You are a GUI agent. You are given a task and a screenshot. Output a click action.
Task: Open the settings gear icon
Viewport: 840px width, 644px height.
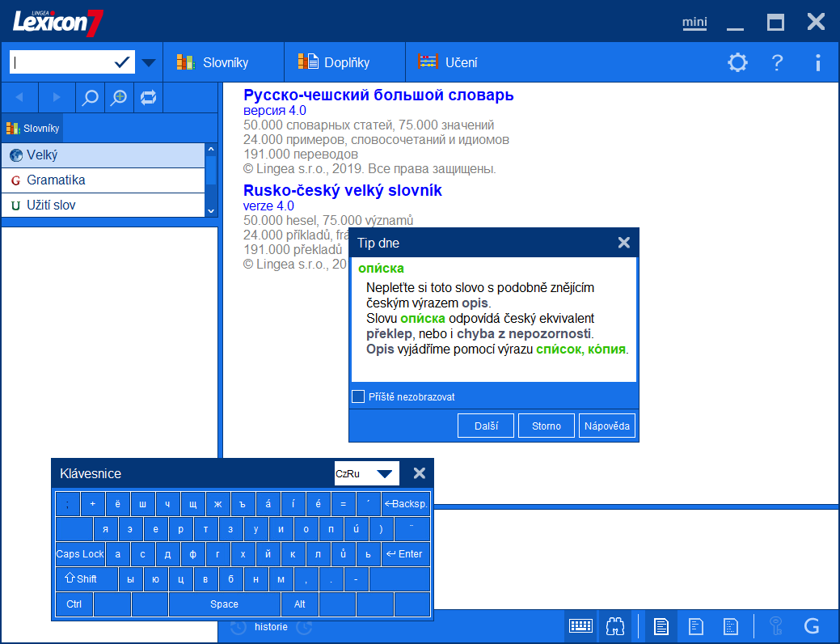[737, 61]
